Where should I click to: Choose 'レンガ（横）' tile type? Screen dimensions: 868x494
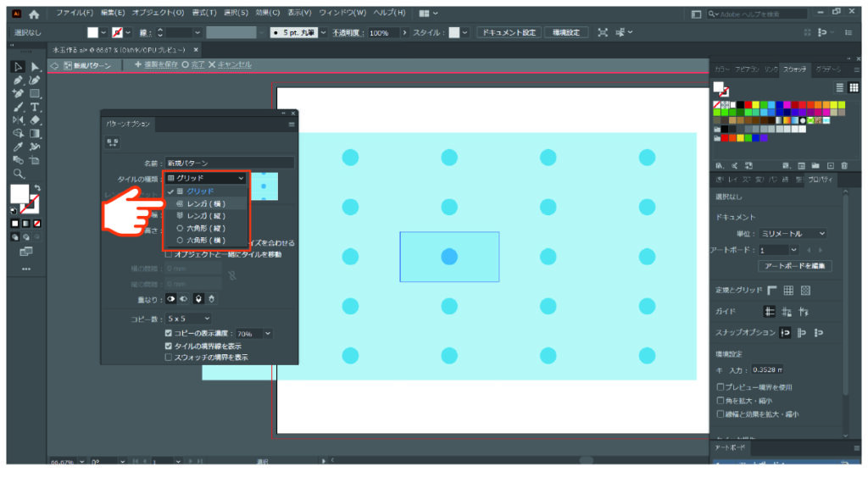206,203
